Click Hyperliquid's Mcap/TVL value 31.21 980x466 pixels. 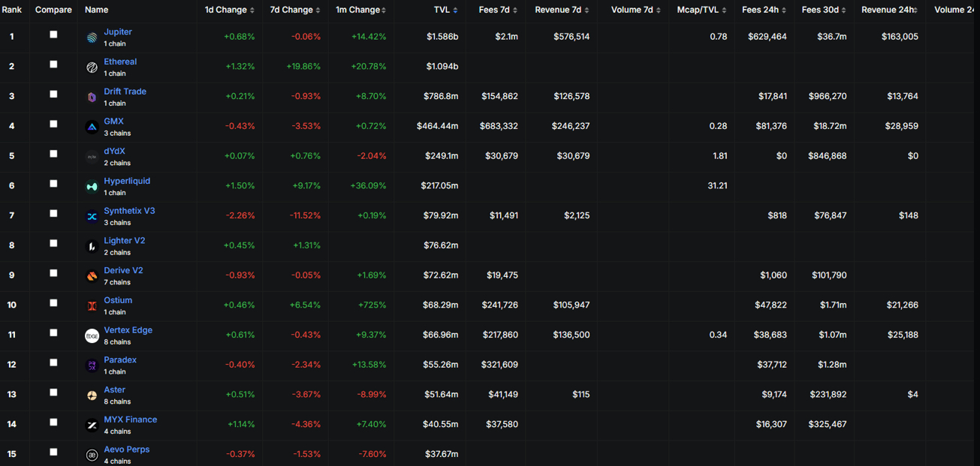click(x=717, y=185)
